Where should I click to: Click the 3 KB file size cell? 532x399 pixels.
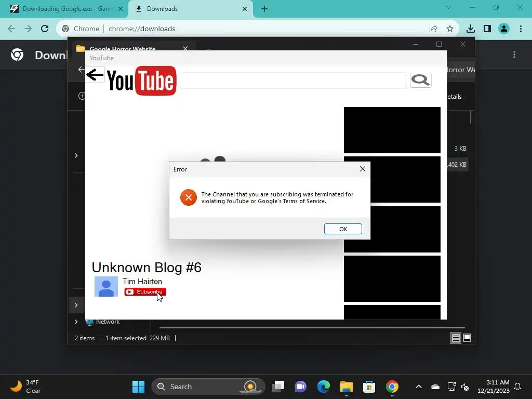point(460,148)
